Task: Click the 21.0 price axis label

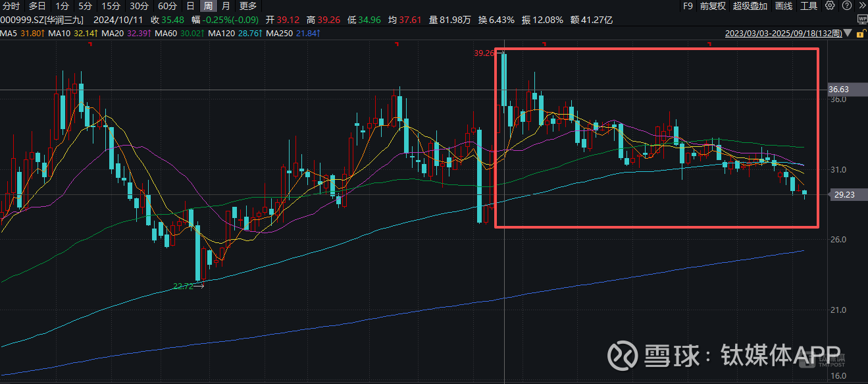Action: [838, 310]
